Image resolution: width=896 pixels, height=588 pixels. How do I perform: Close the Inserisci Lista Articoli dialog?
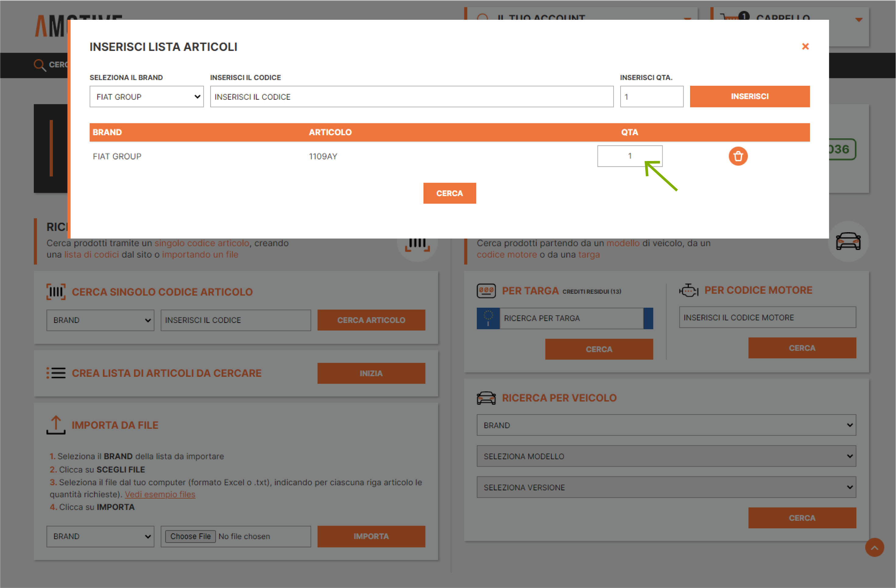click(x=805, y=46)
